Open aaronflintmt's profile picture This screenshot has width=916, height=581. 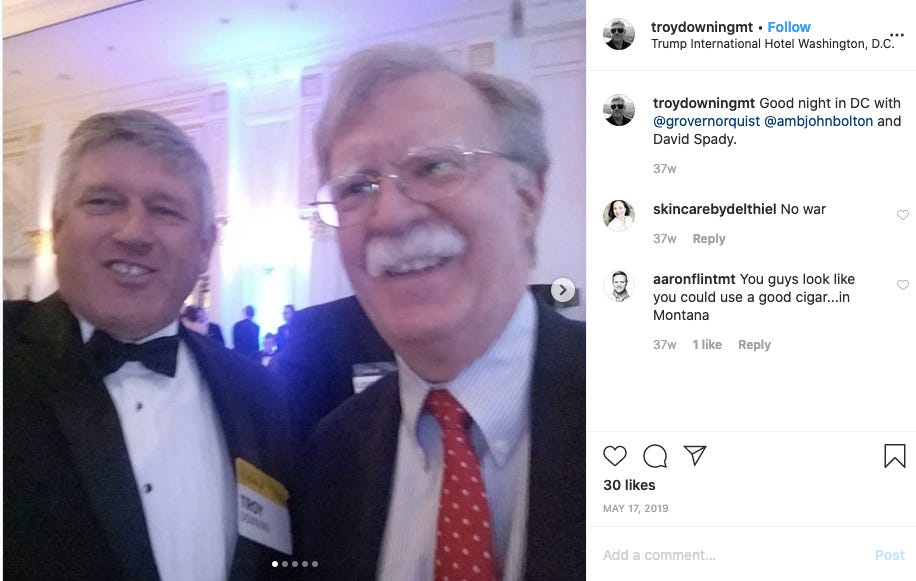click(619, 286)
